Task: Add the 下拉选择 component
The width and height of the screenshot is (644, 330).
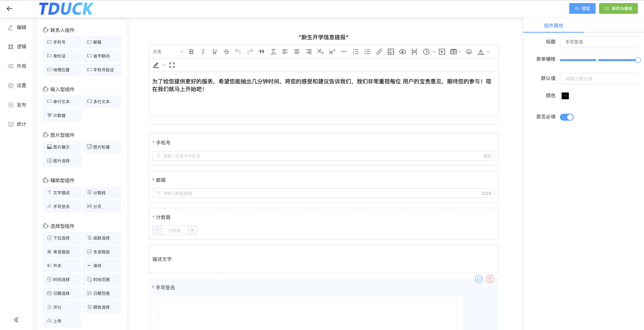Action: (x=62, y=238)
